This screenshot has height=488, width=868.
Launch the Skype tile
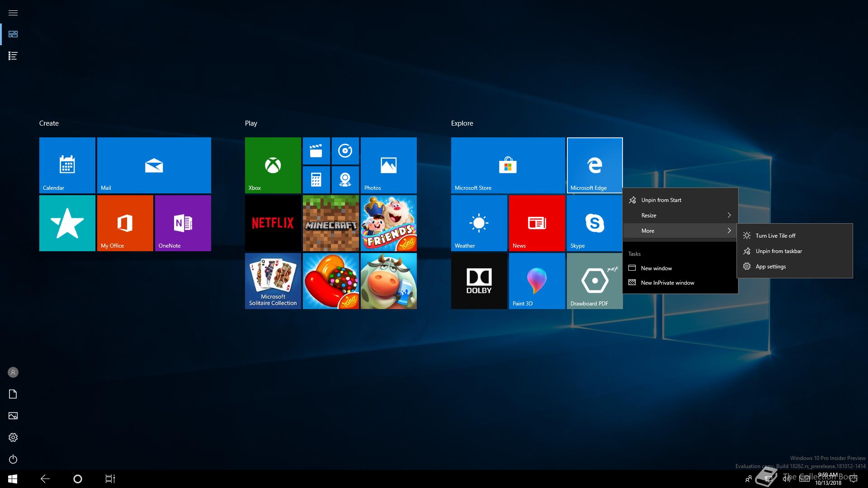click(595, 223)
